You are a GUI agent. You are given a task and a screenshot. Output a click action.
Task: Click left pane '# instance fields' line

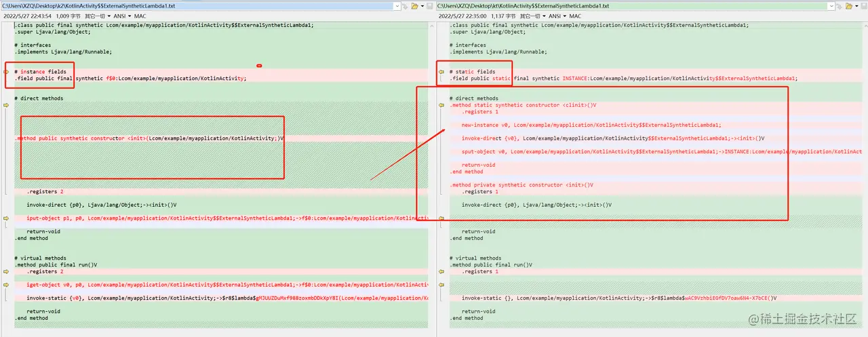point(41,71)
